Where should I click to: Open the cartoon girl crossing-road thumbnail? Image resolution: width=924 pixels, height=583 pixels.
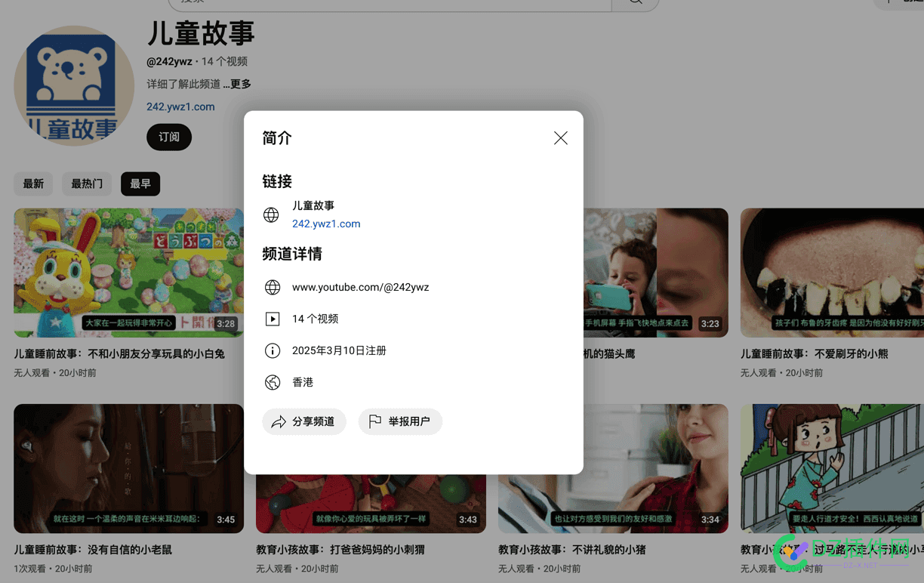click(x=832, y=468)
